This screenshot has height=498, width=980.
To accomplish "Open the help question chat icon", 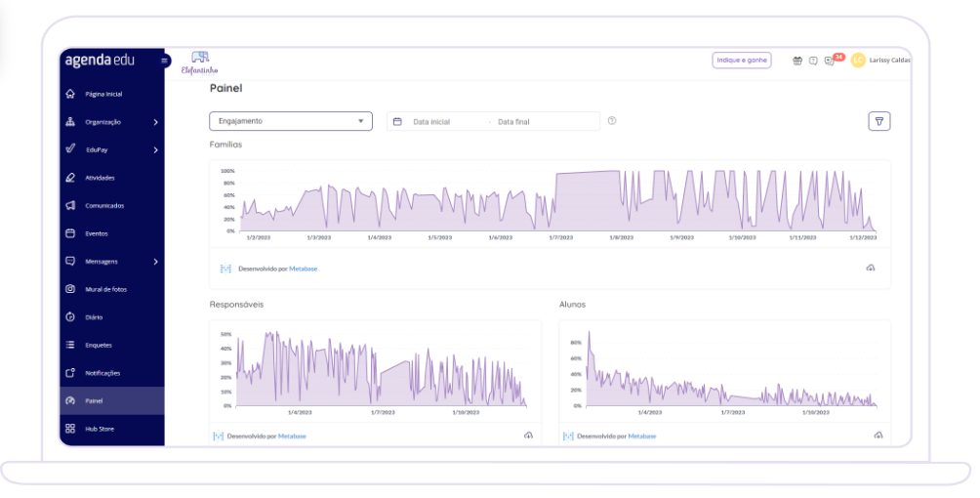I will coord(813,61).
